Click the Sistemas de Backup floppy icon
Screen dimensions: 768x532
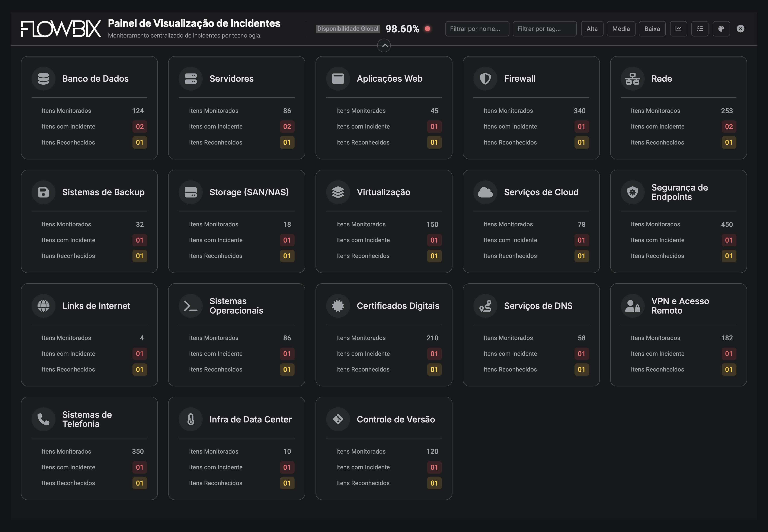(x=43, y=192)
